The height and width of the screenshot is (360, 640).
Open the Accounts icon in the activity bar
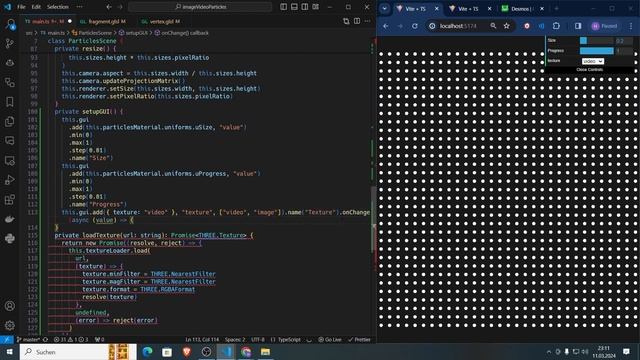(x=10, y=306)
